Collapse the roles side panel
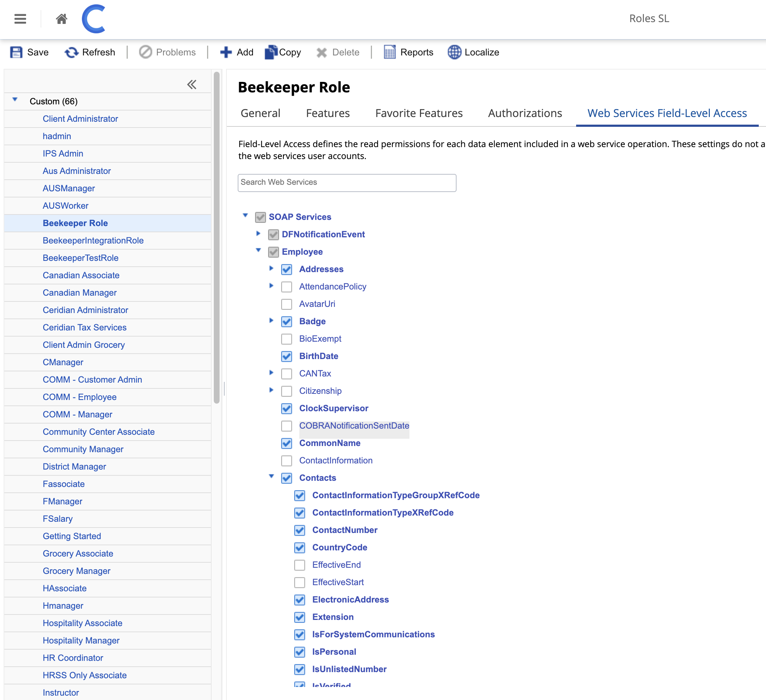766x700 pixels. tap(192, 84)
